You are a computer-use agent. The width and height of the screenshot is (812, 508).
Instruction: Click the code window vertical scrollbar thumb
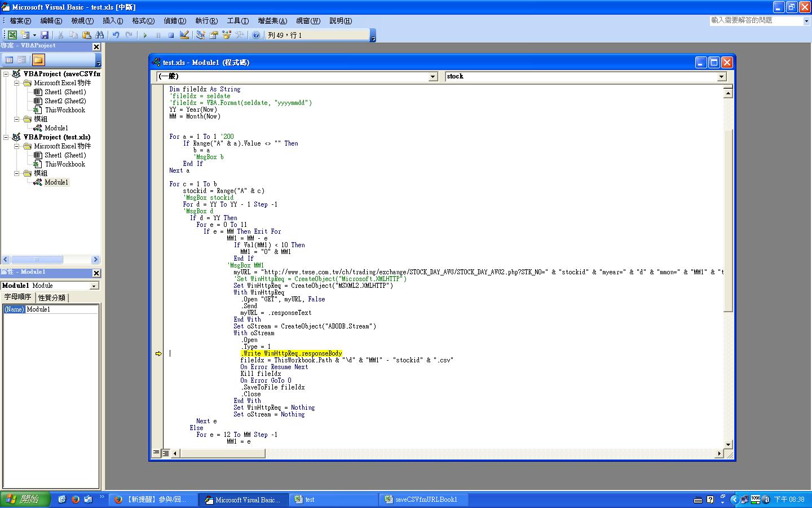[x=728, y=220]
